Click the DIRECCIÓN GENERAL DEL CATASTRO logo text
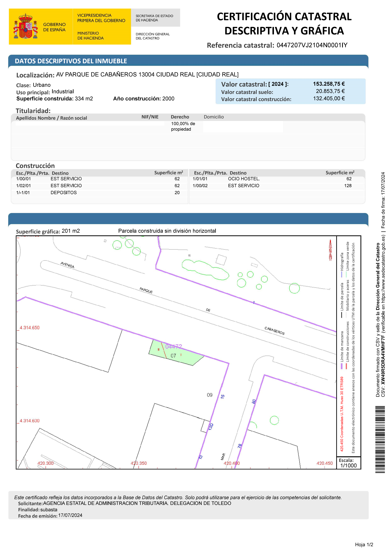Image resolution: width=392 pixels, height=554 pixels. (x=153, y=36)
